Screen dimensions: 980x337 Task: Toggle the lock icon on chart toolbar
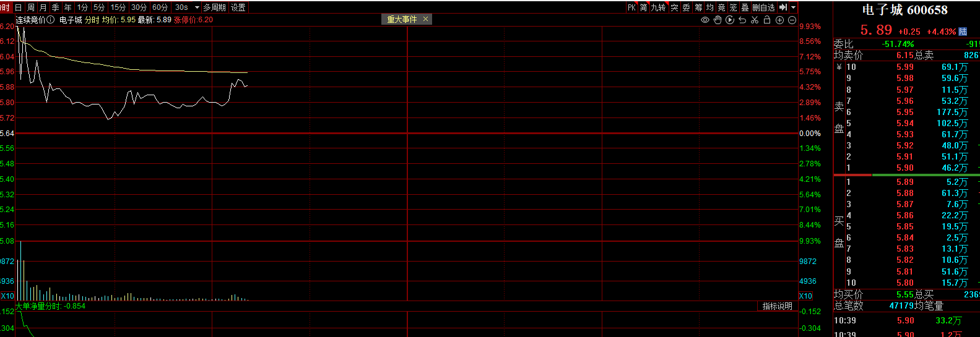pyautogui.click(x=767, y=20)
